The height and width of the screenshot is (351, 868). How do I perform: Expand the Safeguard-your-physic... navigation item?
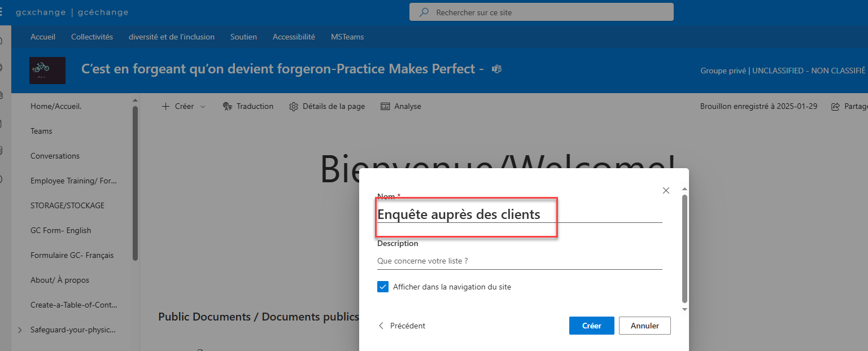click(20, 330)
